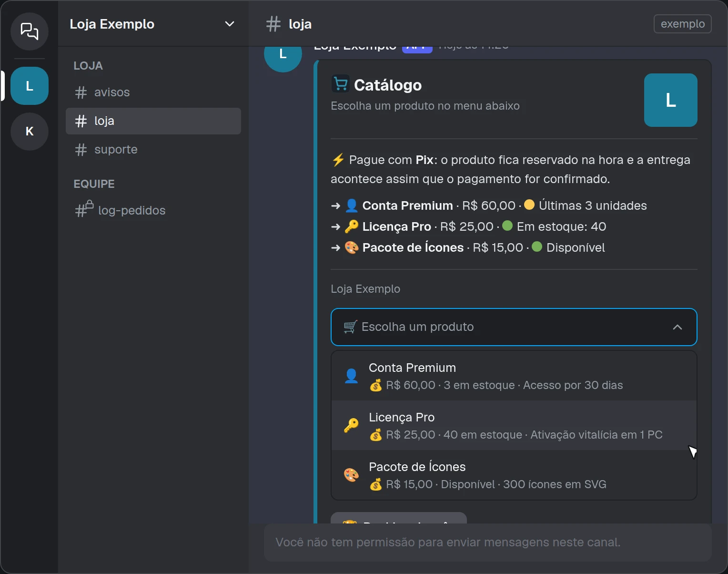728x574 pixels.
Task: Select the loja channel in sidebar
Action: tap(153, 121)
